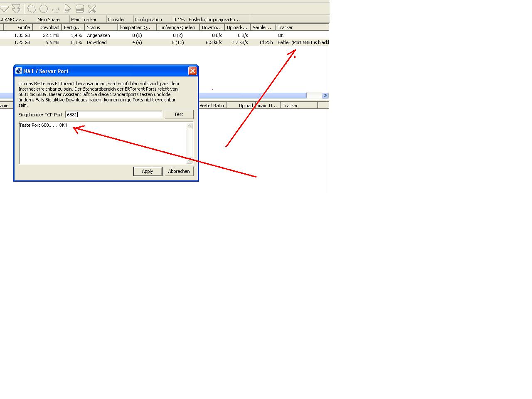Focus the Eingehender TCP-Port input field
532x399 pixels.
tap(113, 115)
